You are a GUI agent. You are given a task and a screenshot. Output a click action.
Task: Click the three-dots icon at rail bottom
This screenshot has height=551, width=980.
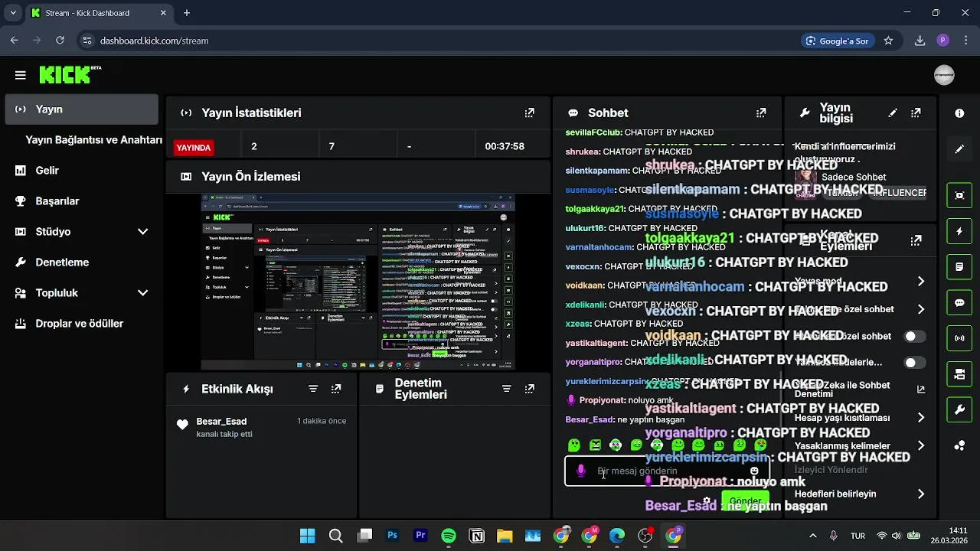[959, 445]
